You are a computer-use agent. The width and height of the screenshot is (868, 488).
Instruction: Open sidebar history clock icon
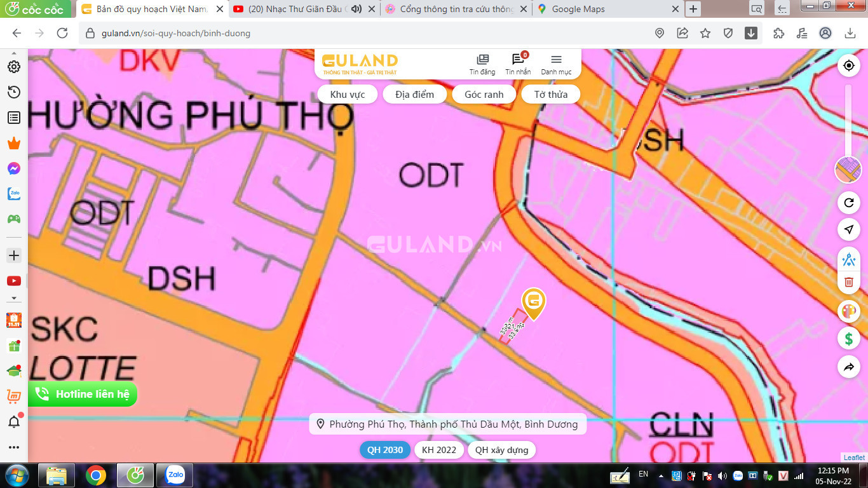[13, 92]
